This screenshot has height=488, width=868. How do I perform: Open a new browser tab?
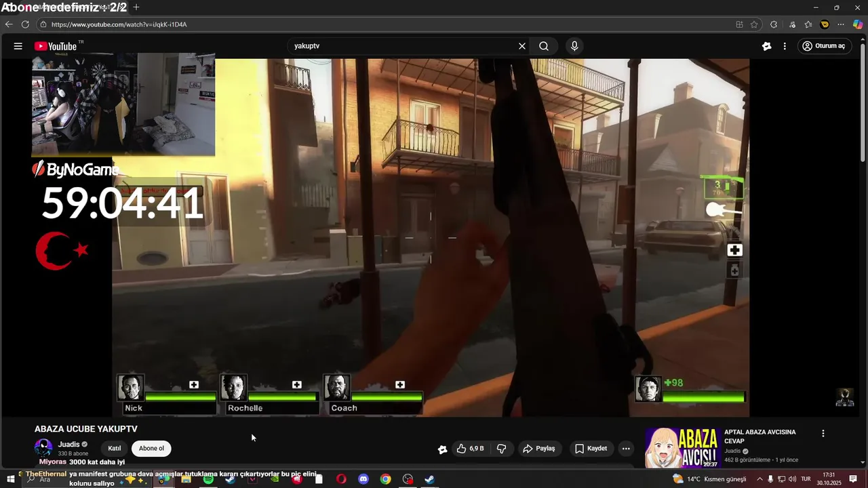(x=136, y=7)
